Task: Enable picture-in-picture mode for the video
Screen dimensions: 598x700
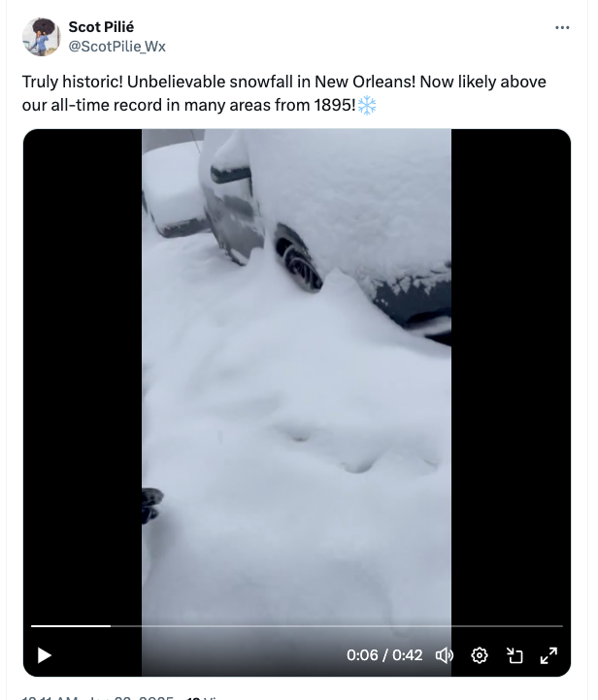Action: 515,655
